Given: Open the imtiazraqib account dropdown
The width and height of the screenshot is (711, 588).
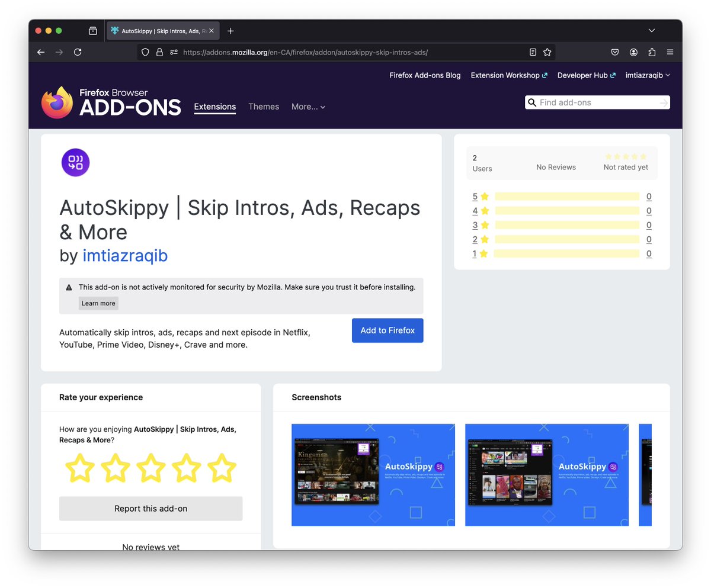Looking at the screenshot, I should [x=648, y=75].
